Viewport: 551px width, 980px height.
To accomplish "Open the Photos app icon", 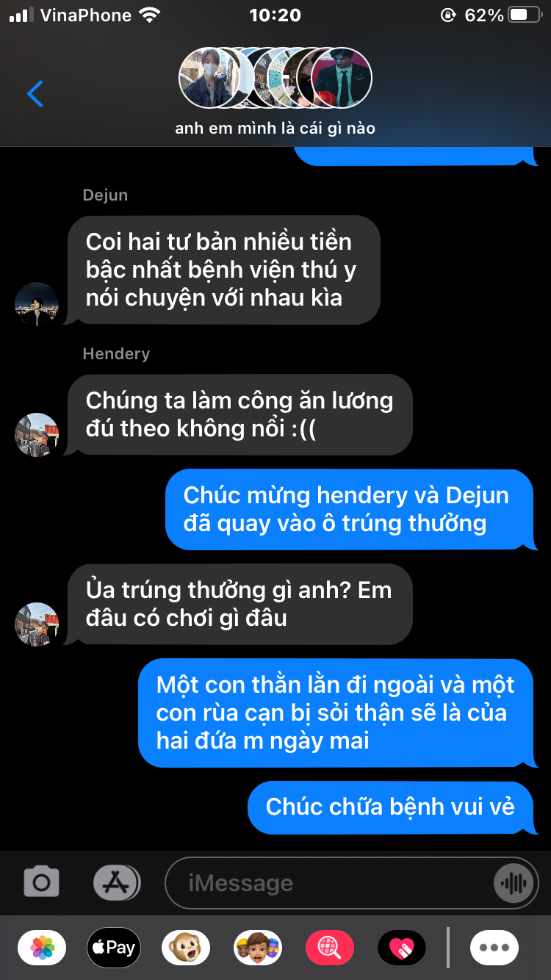I will pyautogui.click(x=42, y=948).
